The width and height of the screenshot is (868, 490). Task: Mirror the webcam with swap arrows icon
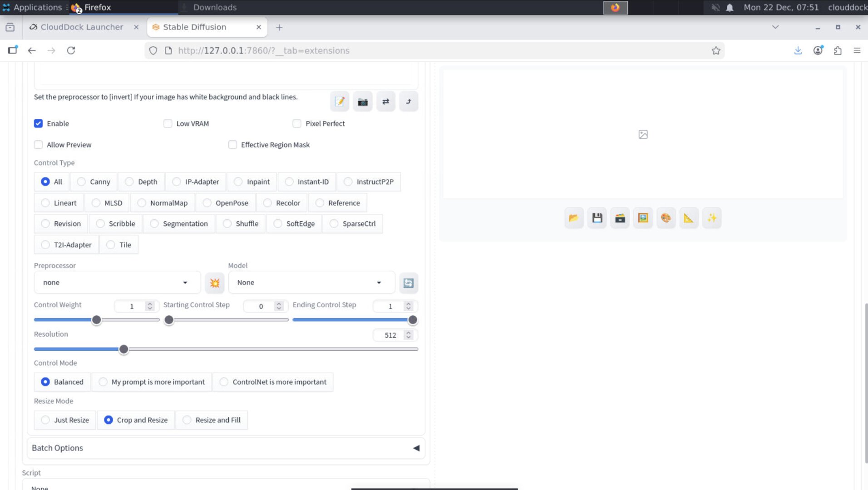tap(385, 101)
